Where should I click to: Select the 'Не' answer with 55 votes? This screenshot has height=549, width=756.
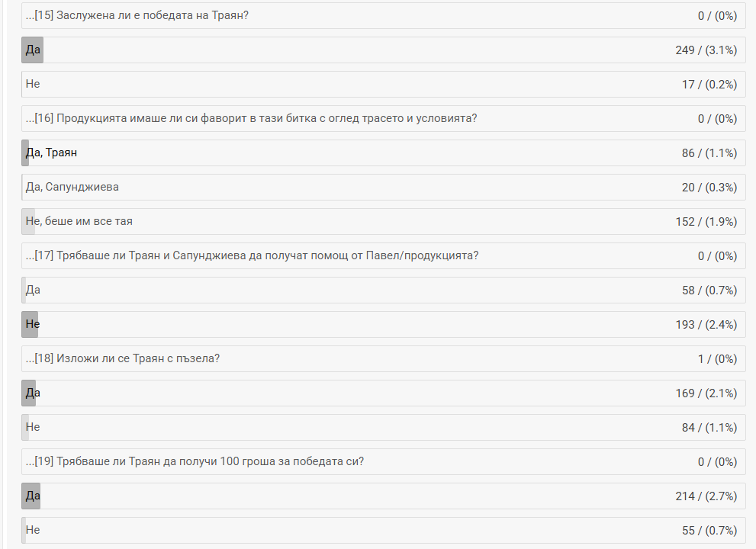[x=33, y=530]
